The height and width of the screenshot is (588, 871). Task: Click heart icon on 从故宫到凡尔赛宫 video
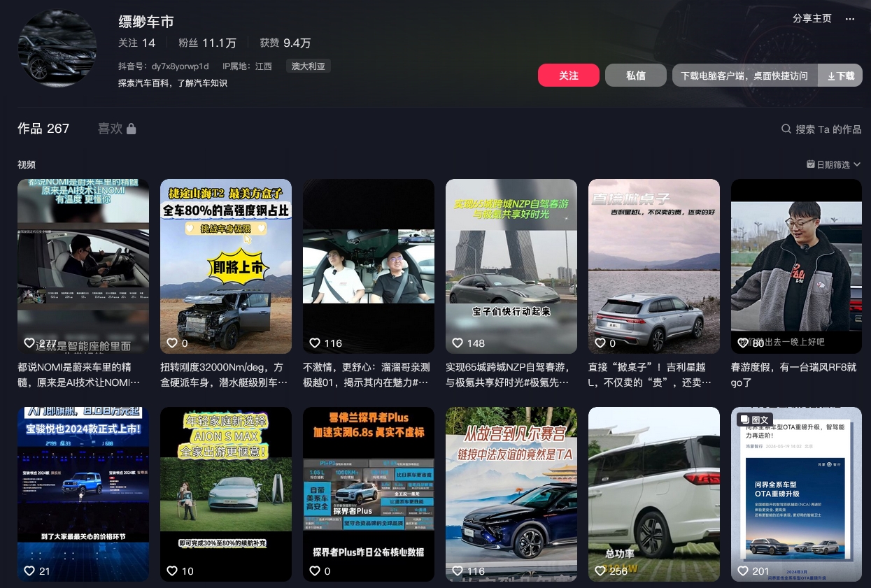pyautogui.click(x=458, y=571)
